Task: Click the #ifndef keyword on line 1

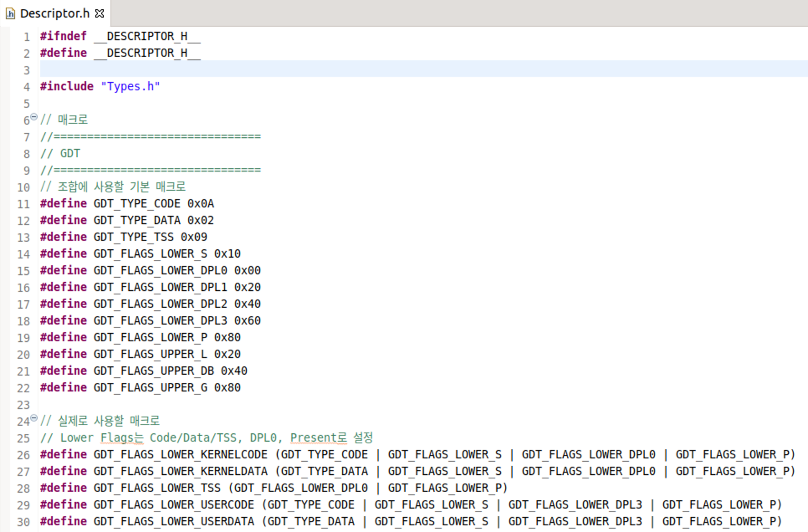Action: [x=63, y=36]
